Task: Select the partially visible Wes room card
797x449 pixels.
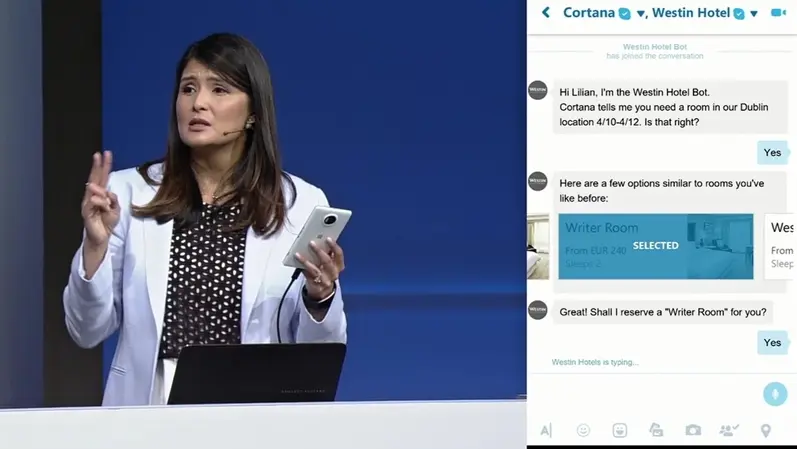Action: (x=781, y=246)
